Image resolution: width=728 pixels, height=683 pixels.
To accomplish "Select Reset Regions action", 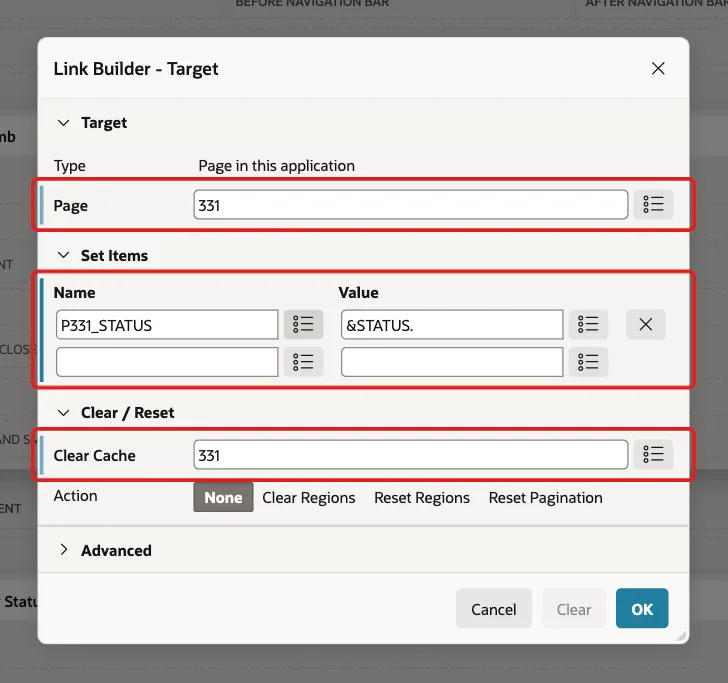I will click(422, 497).
